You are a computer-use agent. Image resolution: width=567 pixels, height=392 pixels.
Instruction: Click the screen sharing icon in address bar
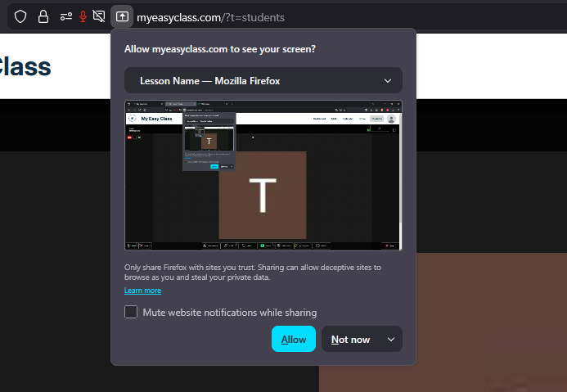(x=122, y=16)
